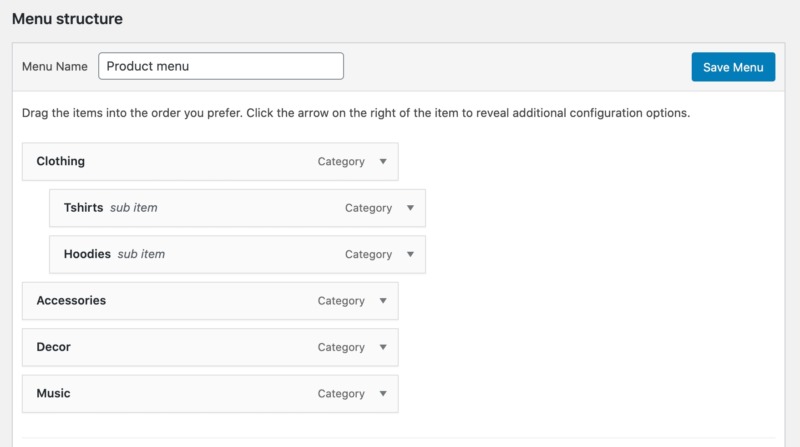Viewport: 800px width, 447px height.
Task: Expand the Clothing item options arrow
Action: [382, 162]
